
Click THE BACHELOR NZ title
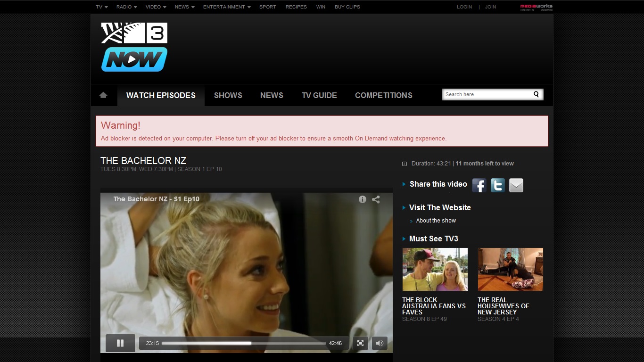(143, 161)
